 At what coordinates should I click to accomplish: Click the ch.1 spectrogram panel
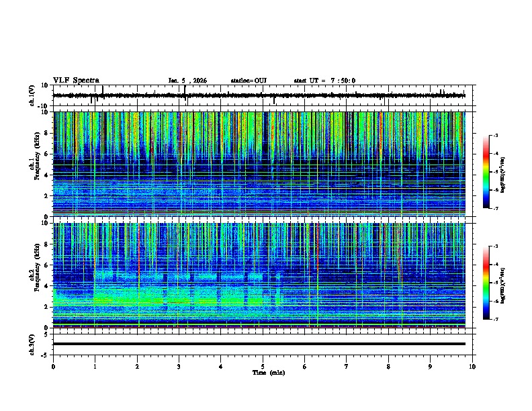259,164
